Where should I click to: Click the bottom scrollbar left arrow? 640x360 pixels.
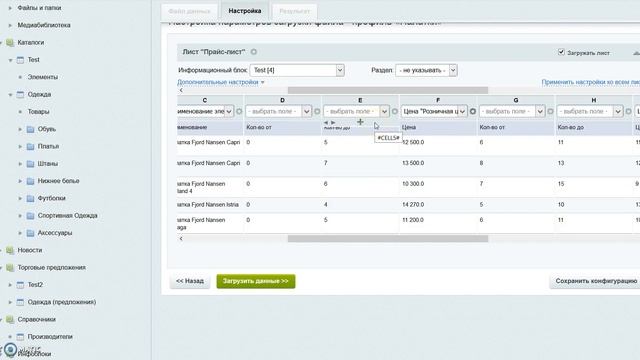click(181, 239)
